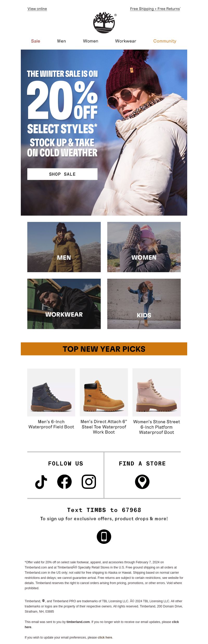208x644 pixels.
Task: Visit the Community navigation link
Action: click(165, 41)
